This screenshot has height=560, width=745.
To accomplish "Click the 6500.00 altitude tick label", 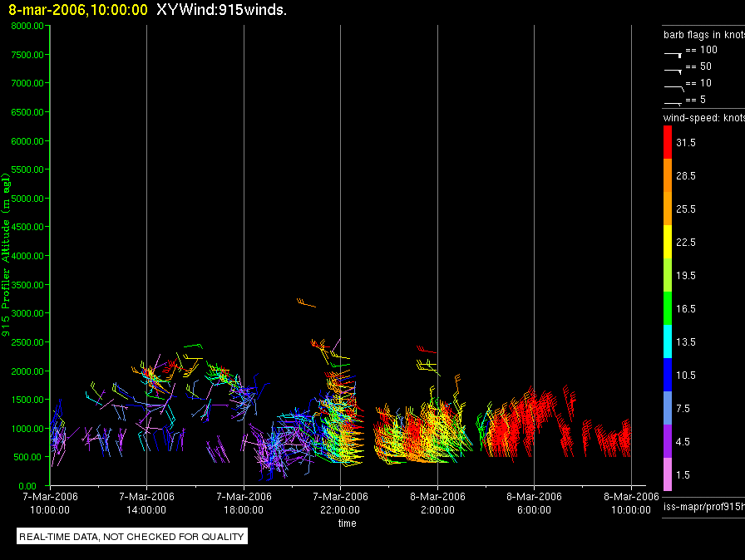I will pos(27,112).
